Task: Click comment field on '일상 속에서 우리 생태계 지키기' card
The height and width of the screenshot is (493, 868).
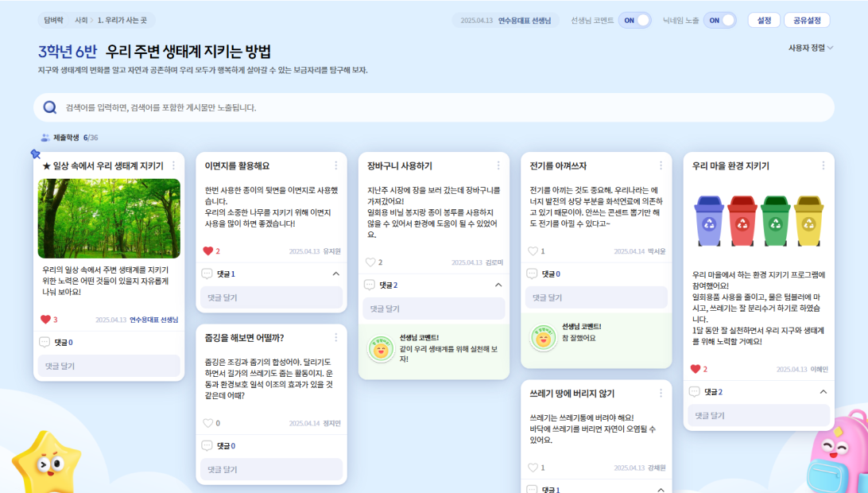Action: tap(109, 366)
